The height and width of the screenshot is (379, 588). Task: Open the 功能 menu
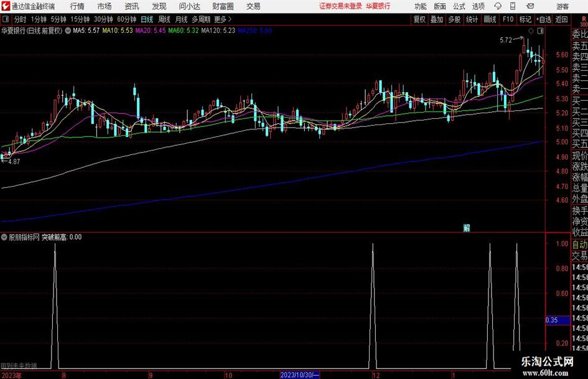pos(421,6)
